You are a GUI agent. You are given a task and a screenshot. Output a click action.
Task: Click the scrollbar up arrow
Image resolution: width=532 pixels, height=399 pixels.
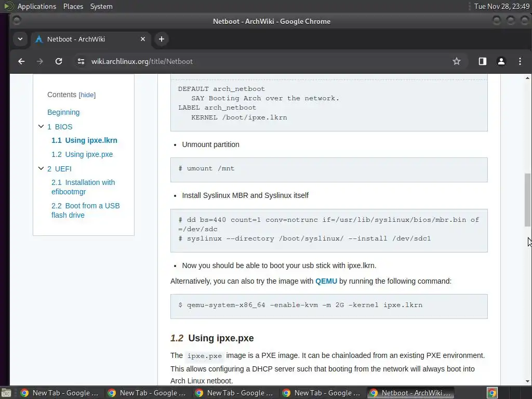point(527,78)
